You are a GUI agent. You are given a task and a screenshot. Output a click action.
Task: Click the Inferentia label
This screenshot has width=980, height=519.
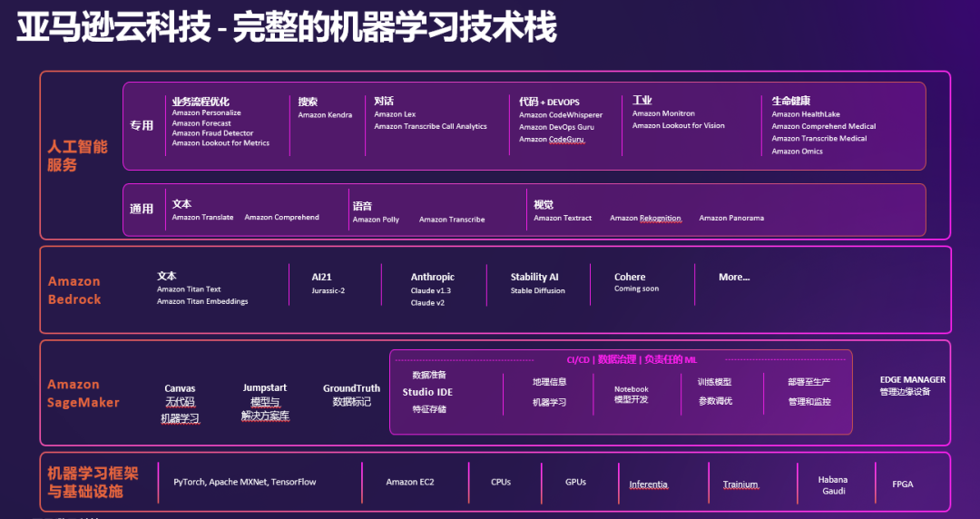click(x=648, y=485)
